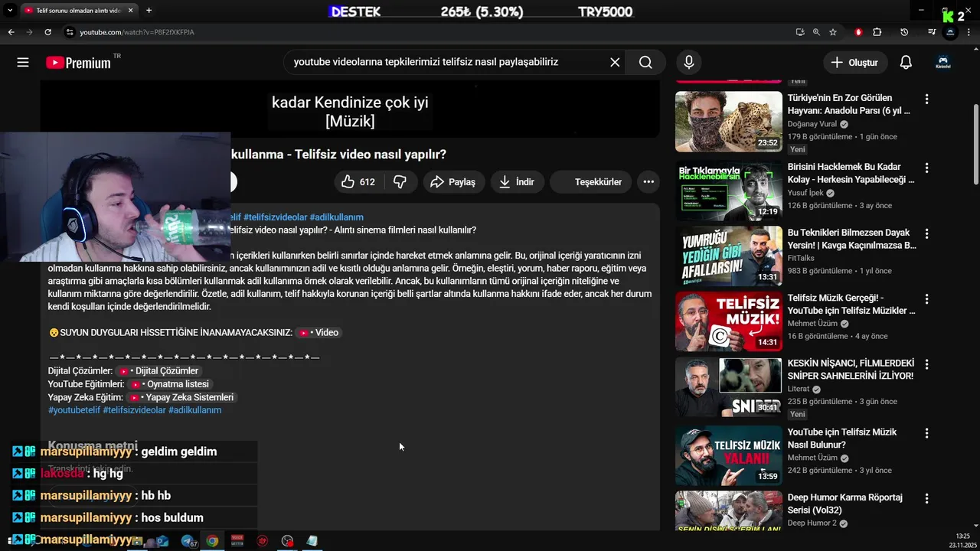The width and height of the screenshot is (980, 551).
Task: Click the Paylaş share button
Action: (453, 181)
